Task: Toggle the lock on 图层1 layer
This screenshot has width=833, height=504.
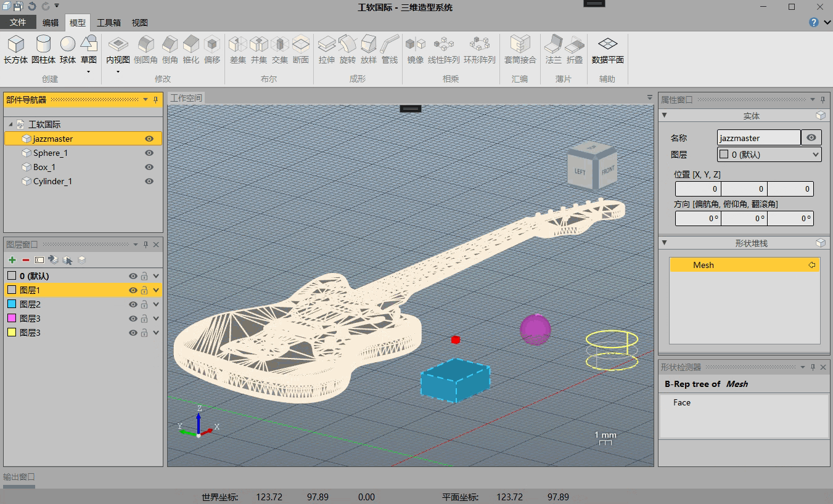Action: (x=144, y=290)
